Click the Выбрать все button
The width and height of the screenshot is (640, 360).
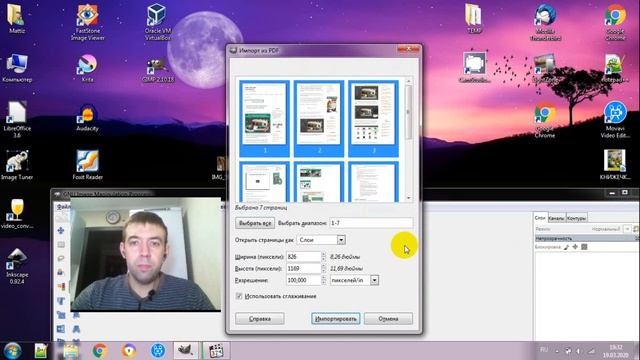coord(255,223)
